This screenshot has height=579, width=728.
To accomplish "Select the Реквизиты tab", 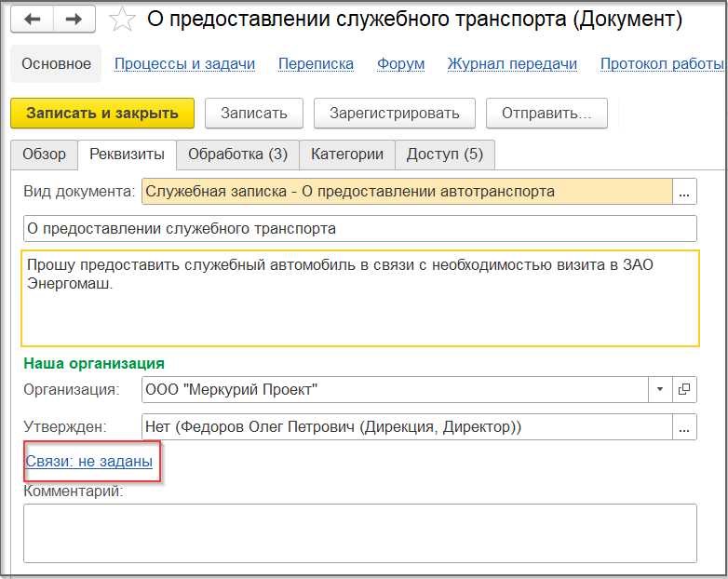I will (127, 154).
